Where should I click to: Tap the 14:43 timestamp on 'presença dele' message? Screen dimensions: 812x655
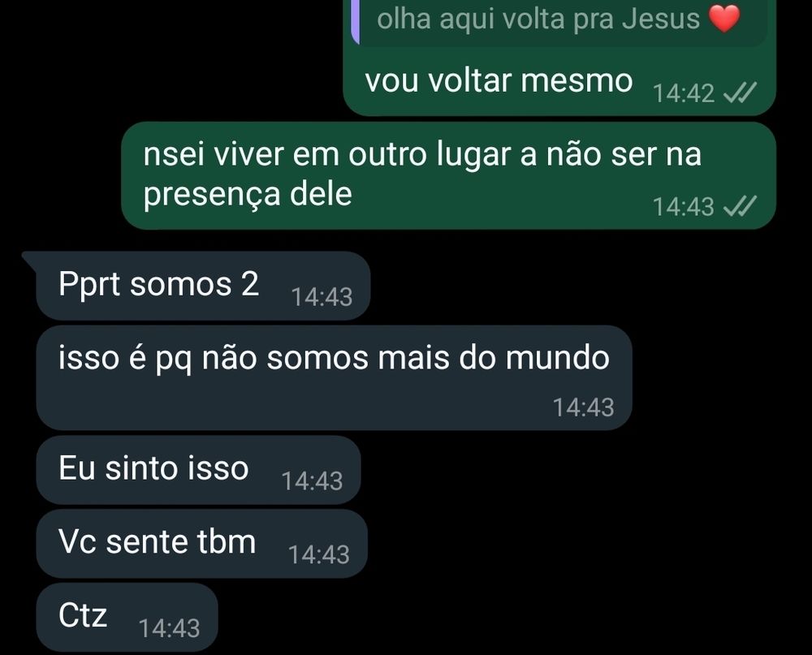pyautogui.click(x=684, y=207)
